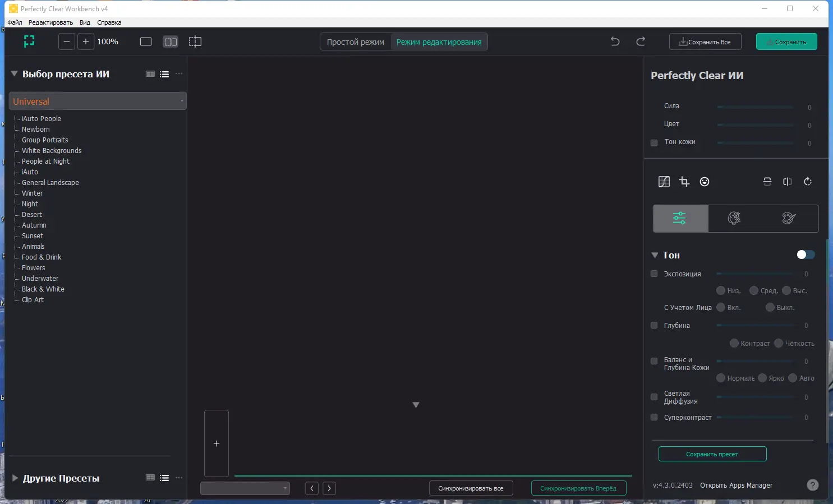Screen dimensions: 833x504
Task: Select the dashed split preview view icon
Action: tap(195, 41)
